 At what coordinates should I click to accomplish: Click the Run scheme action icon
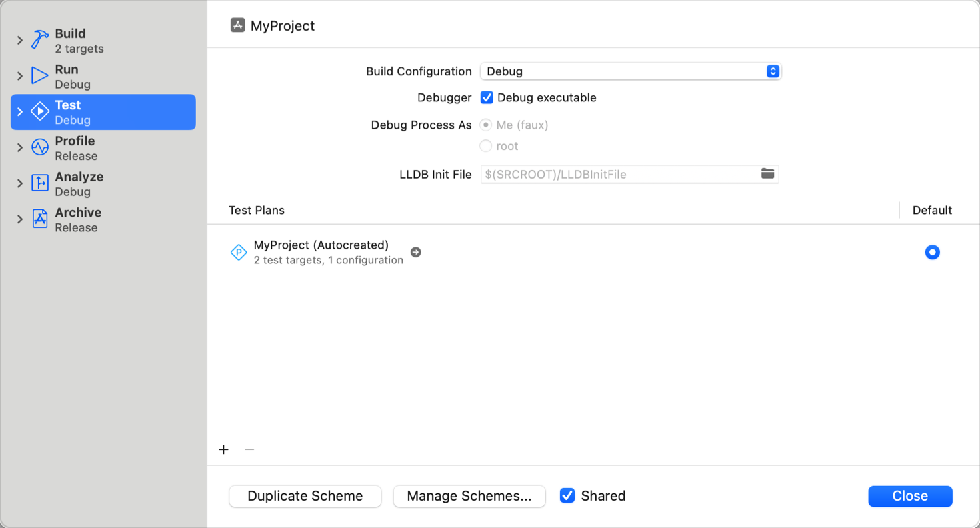click(38, 75)
